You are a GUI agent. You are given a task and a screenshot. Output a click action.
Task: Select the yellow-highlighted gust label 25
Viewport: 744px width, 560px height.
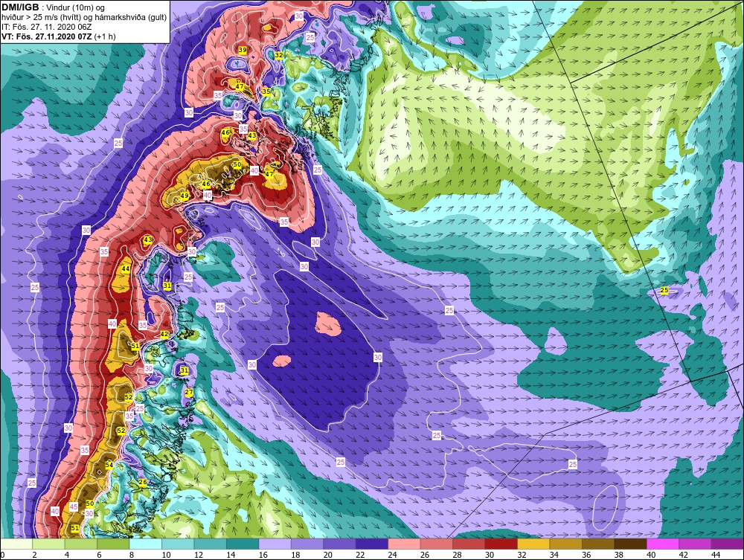coord(664,290)
